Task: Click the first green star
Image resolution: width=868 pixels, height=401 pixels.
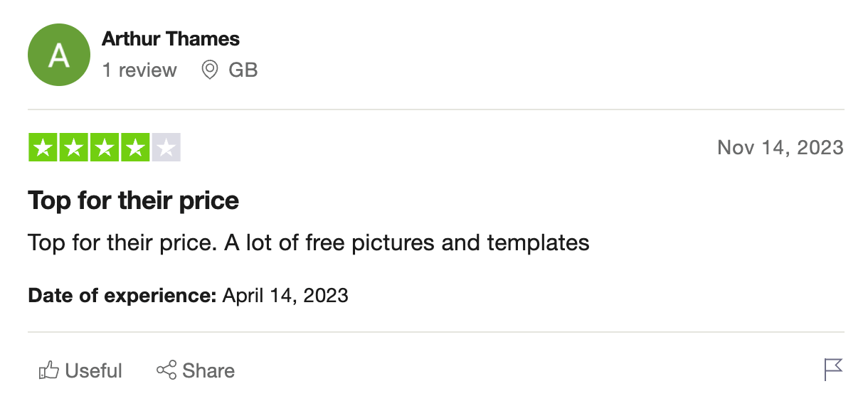Action: point(43,148)
